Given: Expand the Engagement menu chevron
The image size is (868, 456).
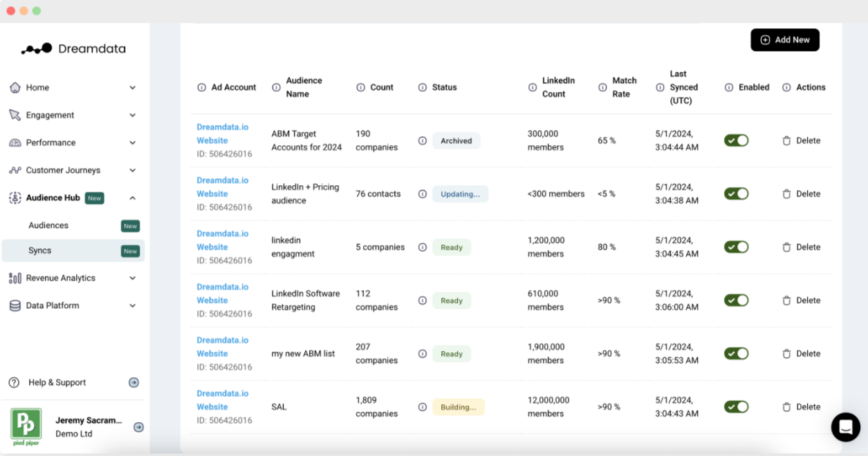Looking at the screenshot, I should pyautogui.click(x=133, y=115).
